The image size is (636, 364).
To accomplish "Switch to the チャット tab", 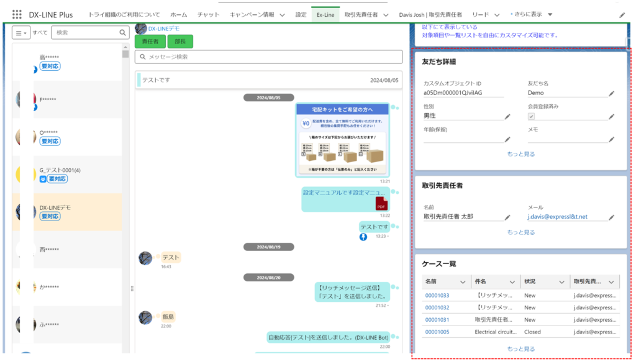I will tap(208, 14).
